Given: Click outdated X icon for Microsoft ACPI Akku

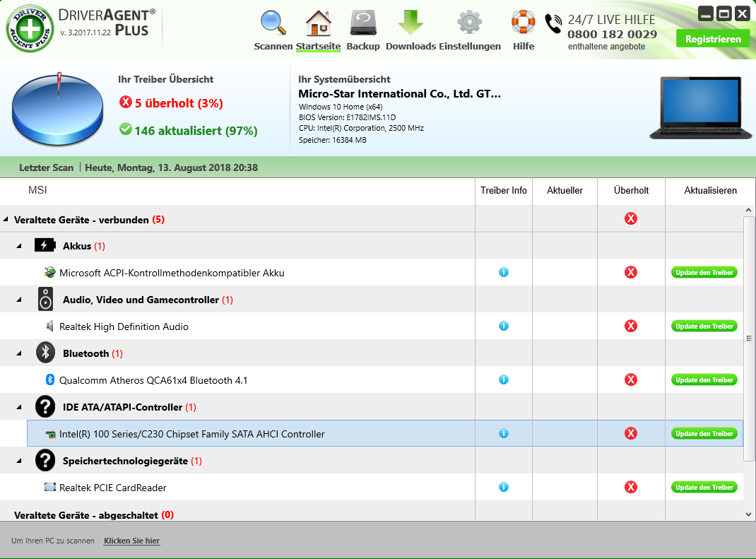Looking at the screenshot, I should [x=631, y=273].
